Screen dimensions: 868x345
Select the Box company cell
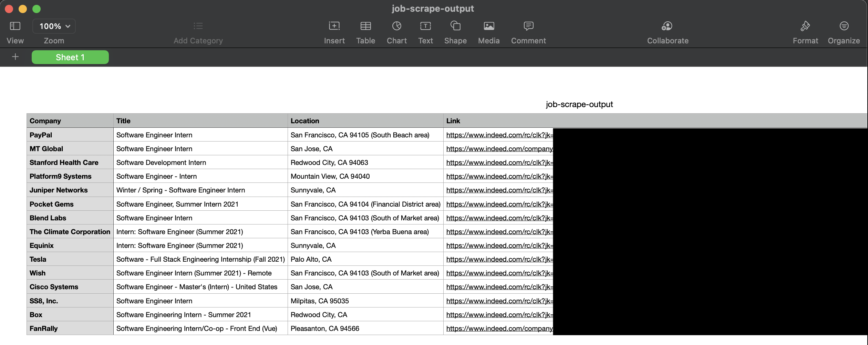pos(70,315)
